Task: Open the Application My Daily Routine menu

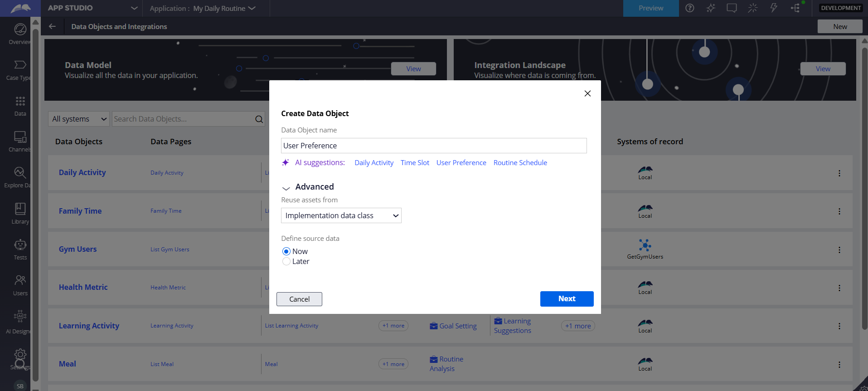Action: (x=203, y=8)
